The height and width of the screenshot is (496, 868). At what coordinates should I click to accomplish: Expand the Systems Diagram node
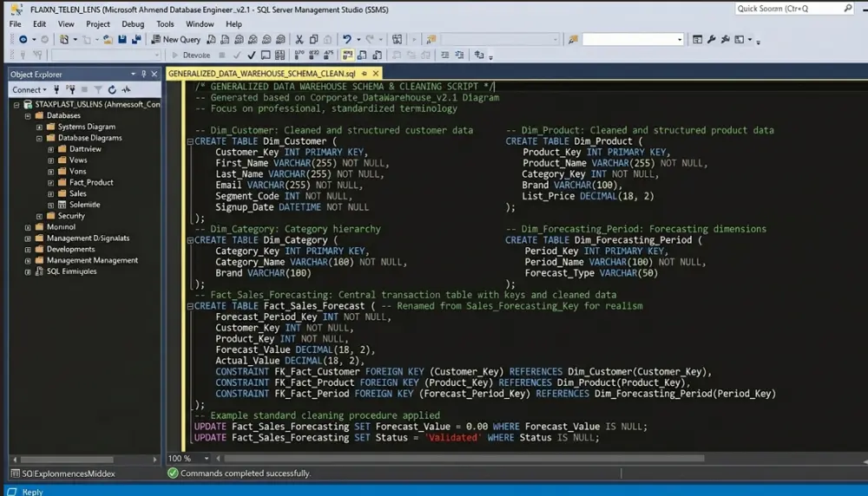pyautogui.click(x=39, y=127)
